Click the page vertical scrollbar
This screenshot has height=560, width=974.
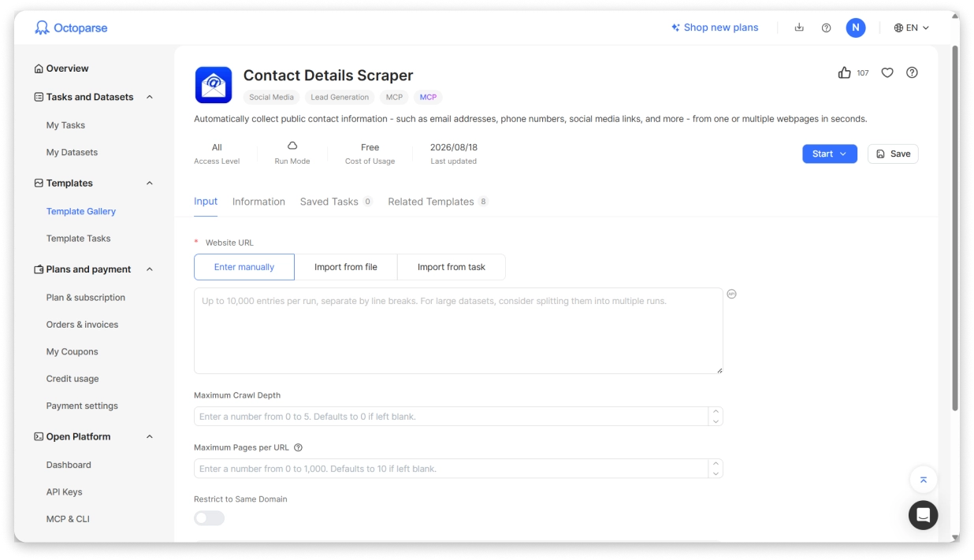955,228
